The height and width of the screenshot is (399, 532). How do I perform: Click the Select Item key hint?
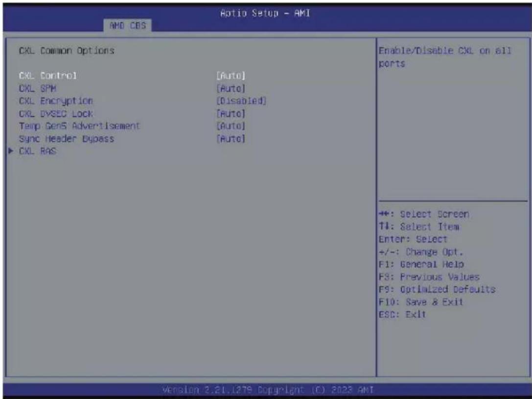(419, 227)
